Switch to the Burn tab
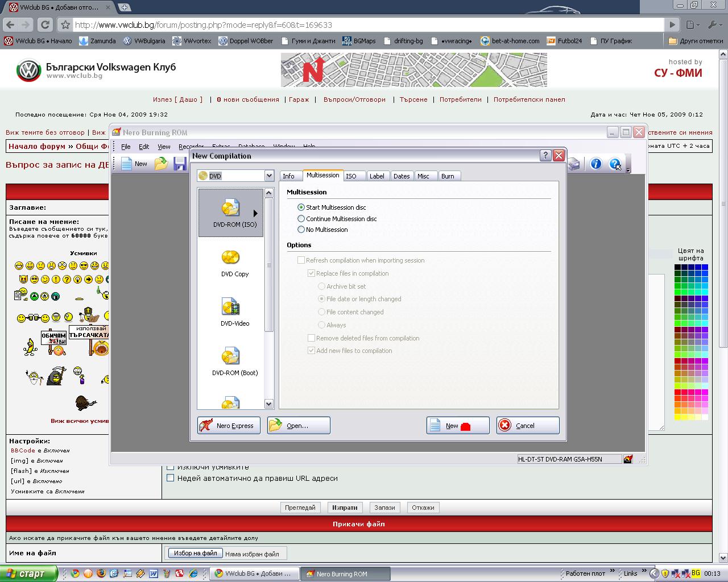This screenshot has width=728, height=582. click(x=448, y=176)
